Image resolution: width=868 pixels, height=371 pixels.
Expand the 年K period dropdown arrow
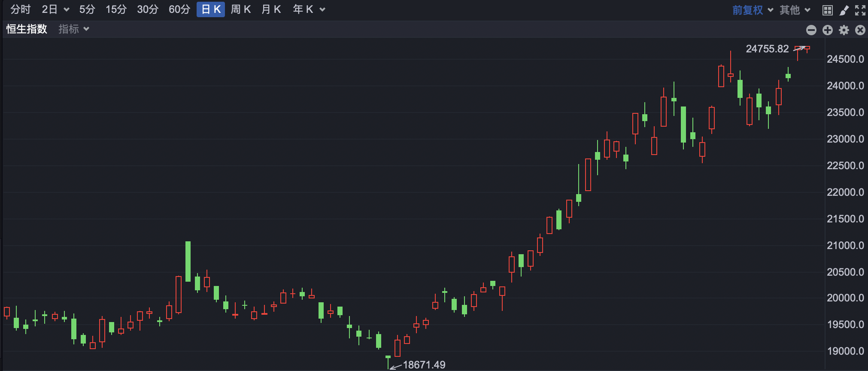point(322,10)
